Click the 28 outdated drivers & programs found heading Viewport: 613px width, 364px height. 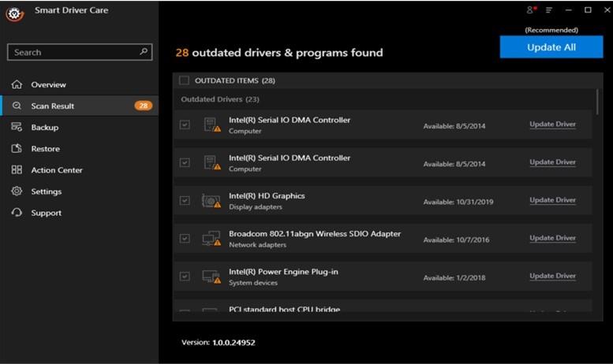279,53
